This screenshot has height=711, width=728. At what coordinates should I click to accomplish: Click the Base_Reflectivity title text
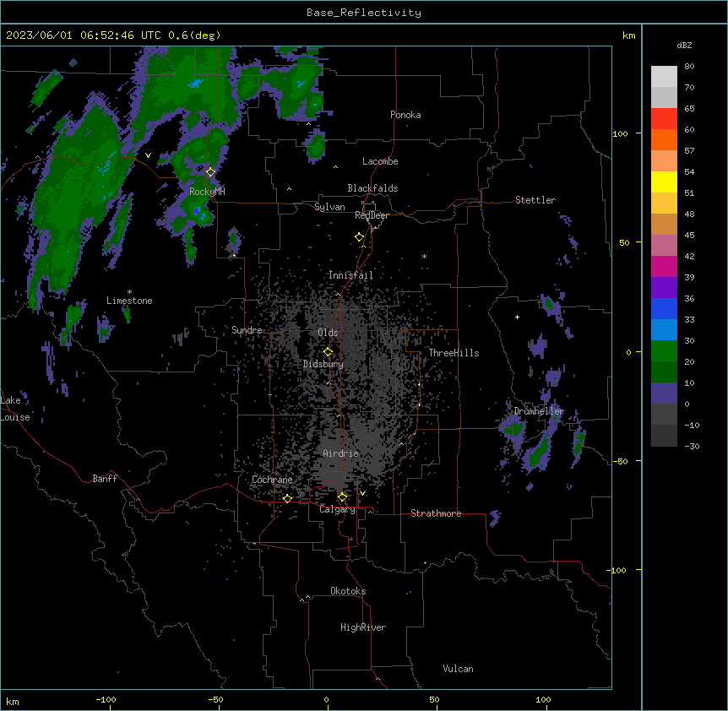(364, 13)
